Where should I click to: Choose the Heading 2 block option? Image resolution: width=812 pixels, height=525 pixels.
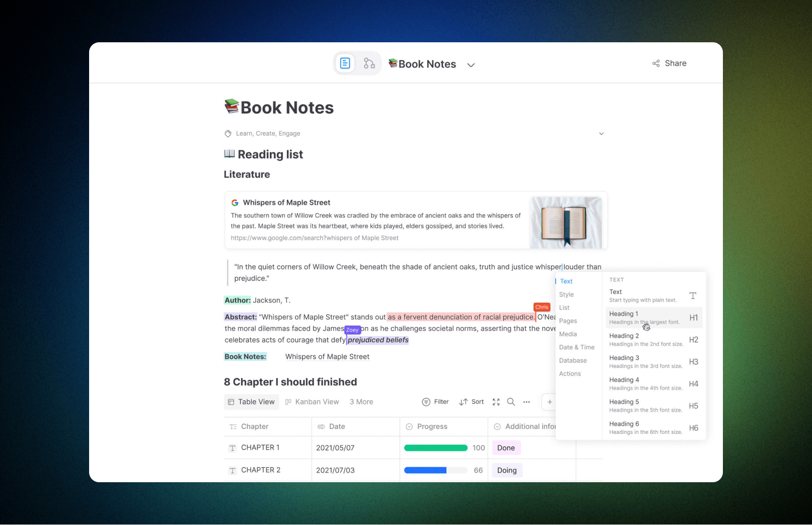(653, 340)
